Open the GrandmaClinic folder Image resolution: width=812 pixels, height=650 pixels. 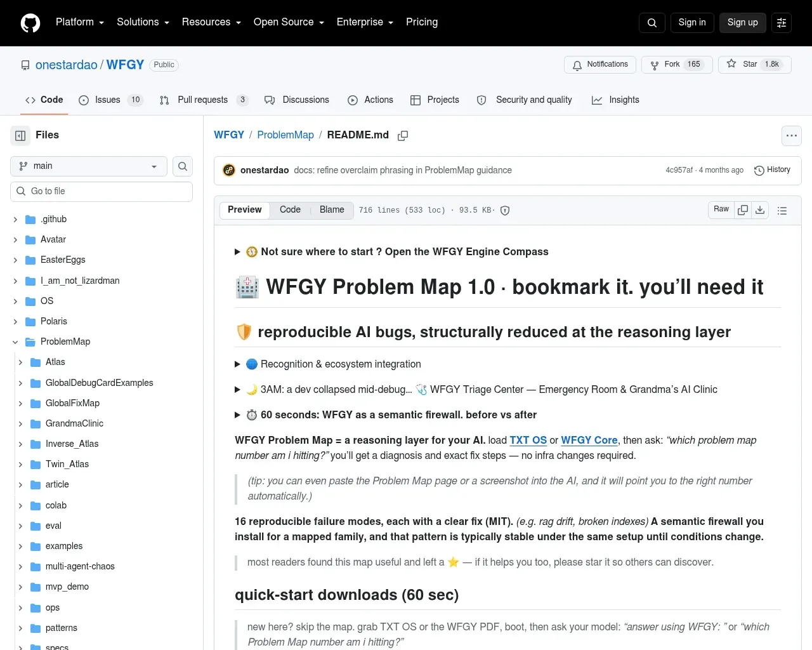point(74,423)
